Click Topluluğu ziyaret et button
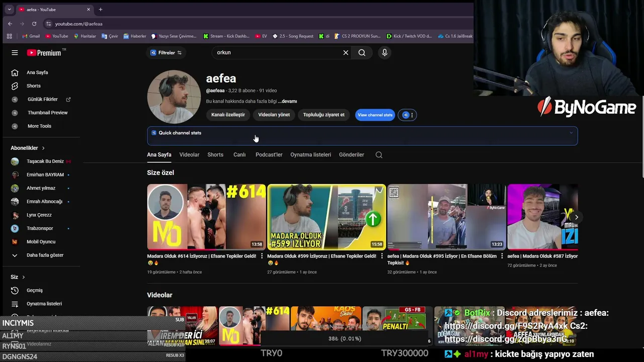 click(324, 115)
